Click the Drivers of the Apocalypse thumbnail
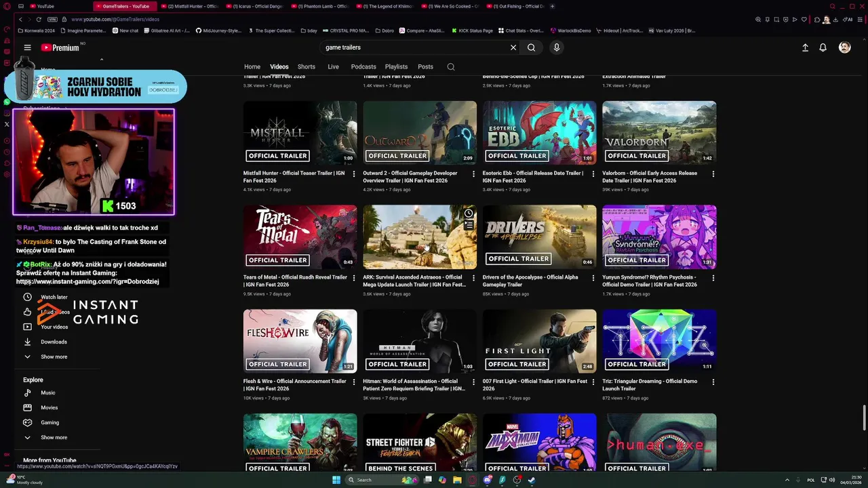Image resolution: width=868 pixels, height=488 pixels. [x=540, y=237]
